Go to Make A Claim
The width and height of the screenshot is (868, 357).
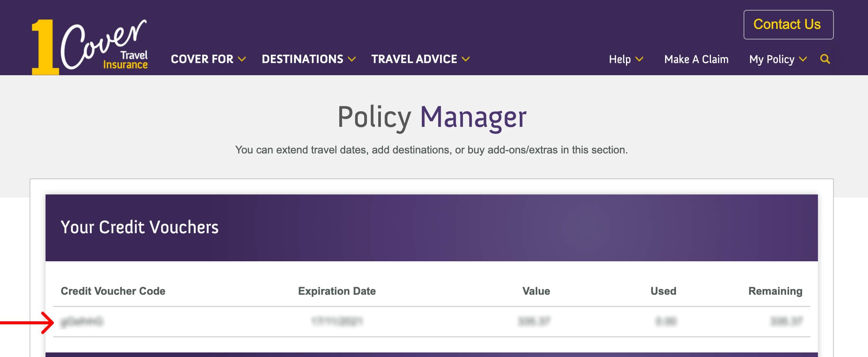[696, 59]
